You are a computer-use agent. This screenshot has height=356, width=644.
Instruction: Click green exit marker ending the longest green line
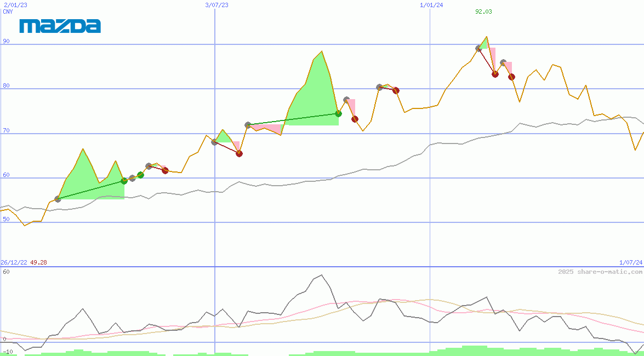tap(338, 113)
